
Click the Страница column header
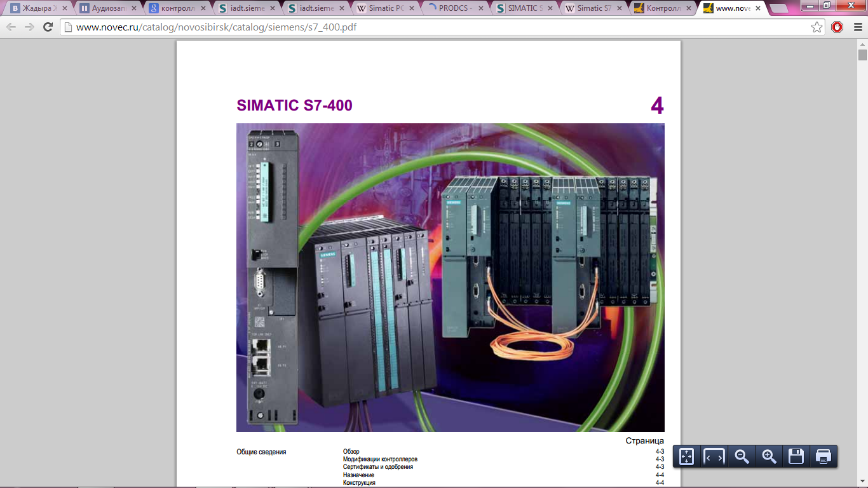645,441
